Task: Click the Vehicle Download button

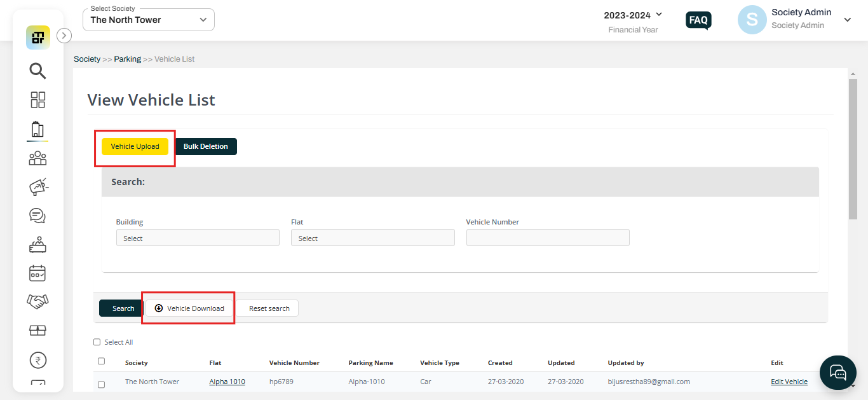Action: pyautogui.click(x=188, y=308)
